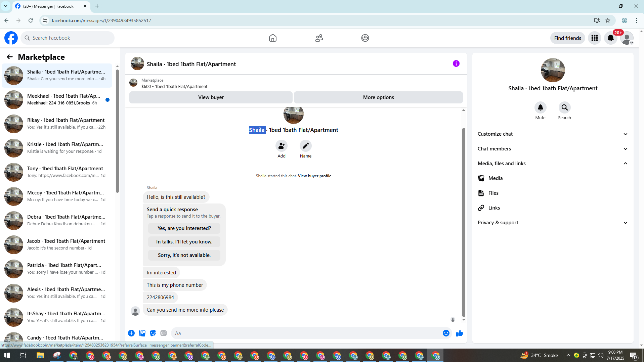
Task: Open Links in the side panel
Action: [553, 208]
